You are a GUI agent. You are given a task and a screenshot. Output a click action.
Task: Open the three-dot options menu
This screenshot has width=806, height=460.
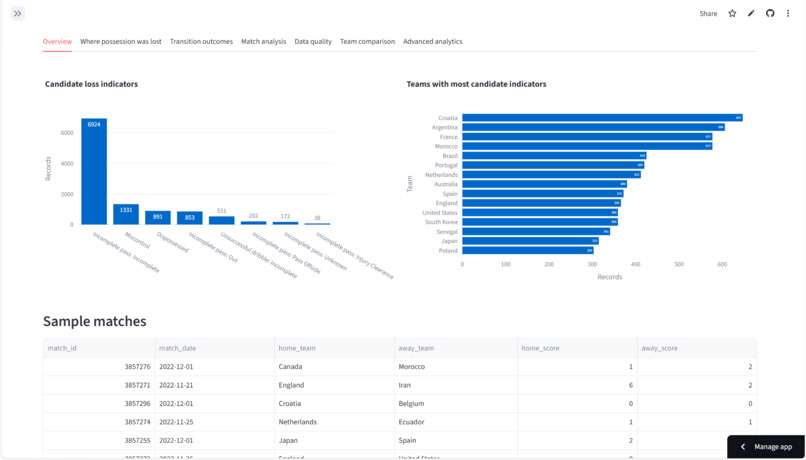point(787,13)
